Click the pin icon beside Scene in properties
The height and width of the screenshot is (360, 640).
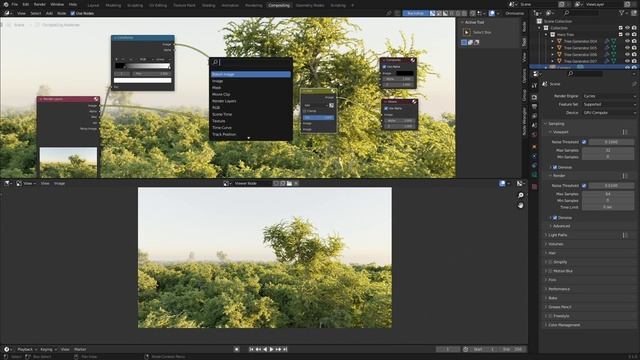pos(634,84)
